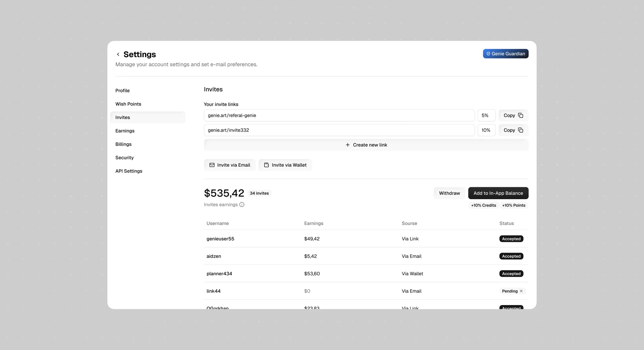
Task: Select Invites in the sidebar
Action: [x=148, y=118]
